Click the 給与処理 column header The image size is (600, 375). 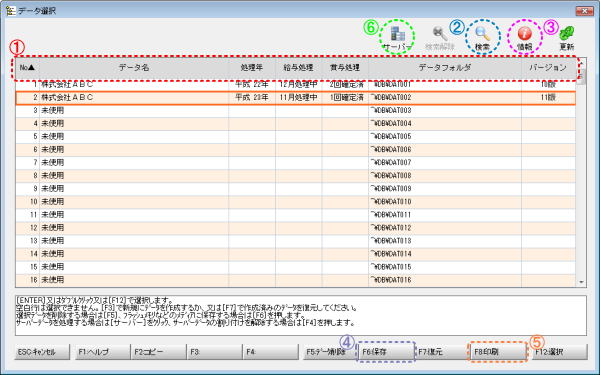(298, 68)
